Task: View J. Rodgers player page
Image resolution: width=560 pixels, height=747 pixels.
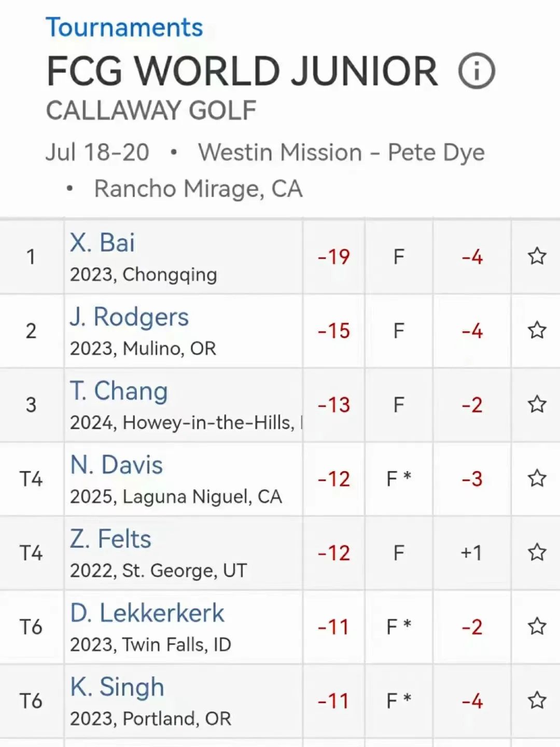Action: [130, 317]
